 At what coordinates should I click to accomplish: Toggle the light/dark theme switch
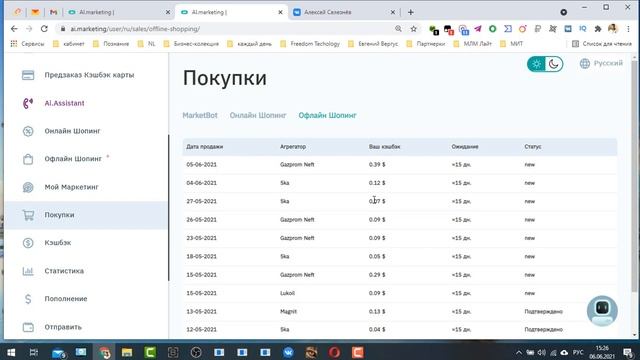(x=545, y=64)
